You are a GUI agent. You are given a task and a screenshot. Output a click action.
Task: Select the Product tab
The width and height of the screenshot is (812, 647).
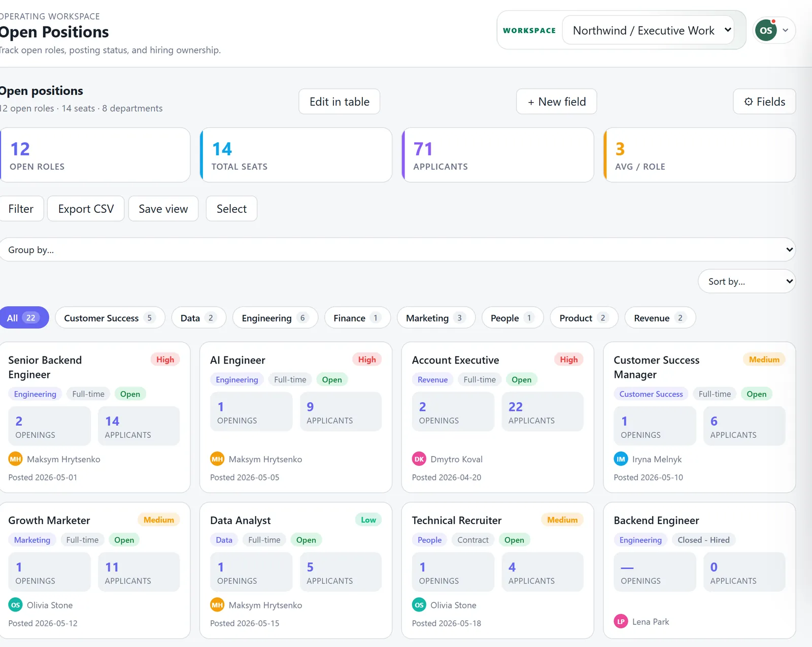[584, 318]
